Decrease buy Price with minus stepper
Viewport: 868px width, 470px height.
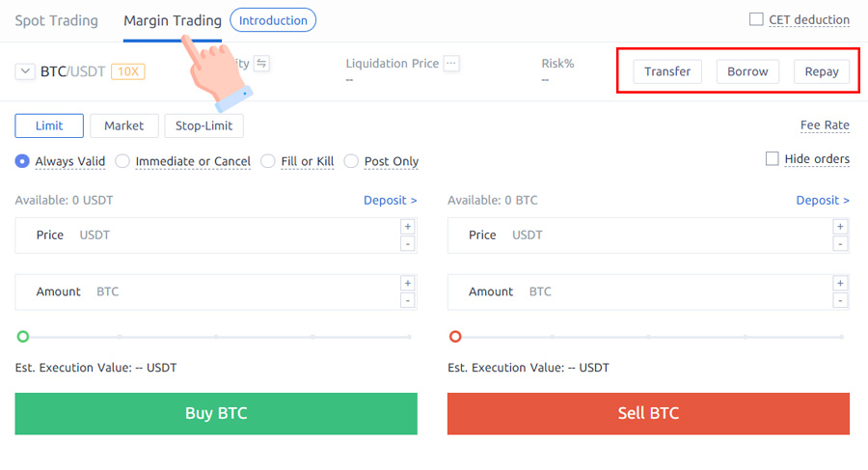[x=407, y=244]
